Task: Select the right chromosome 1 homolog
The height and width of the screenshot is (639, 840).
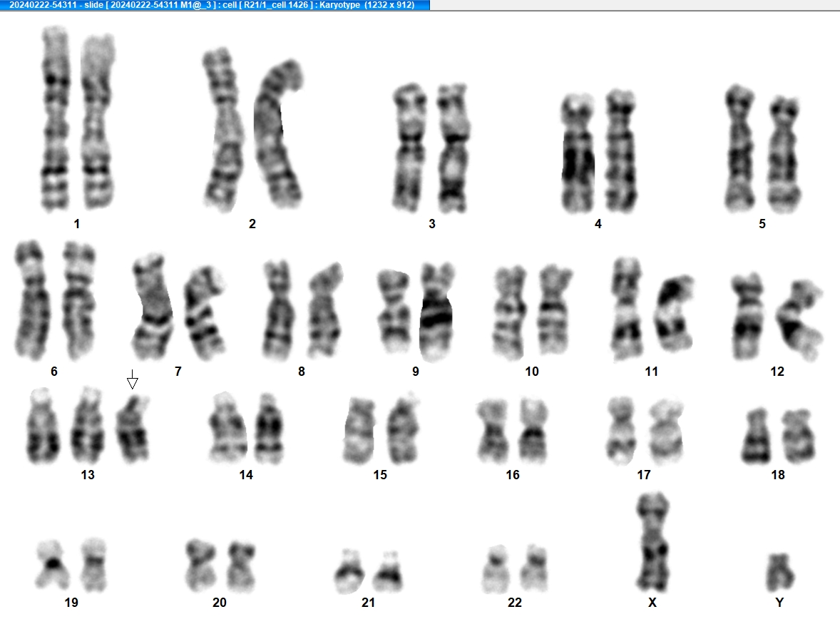Action: (x=98, y=121)
